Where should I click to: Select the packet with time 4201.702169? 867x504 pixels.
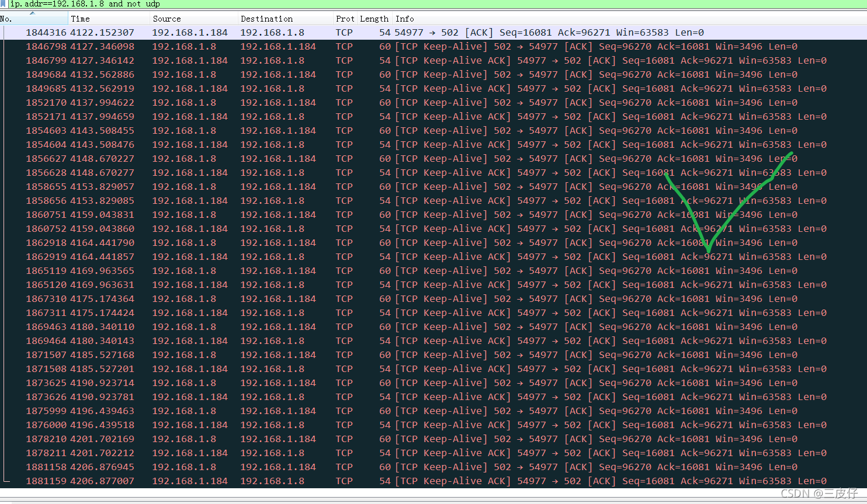(x=434, y=439)
